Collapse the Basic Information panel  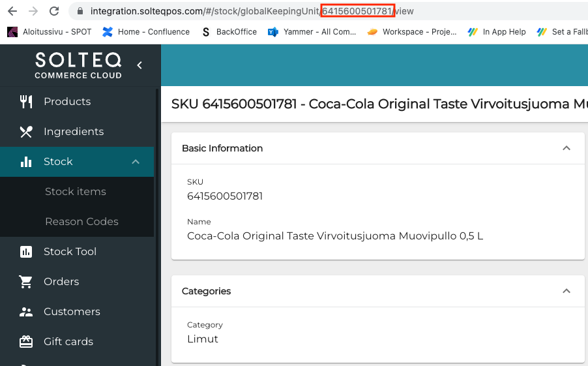coord(566,148)
